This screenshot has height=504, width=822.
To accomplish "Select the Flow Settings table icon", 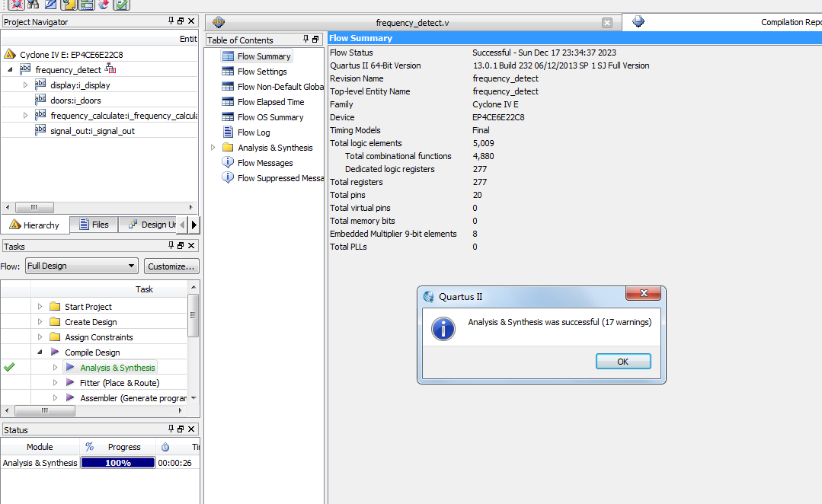I will 228,72.
